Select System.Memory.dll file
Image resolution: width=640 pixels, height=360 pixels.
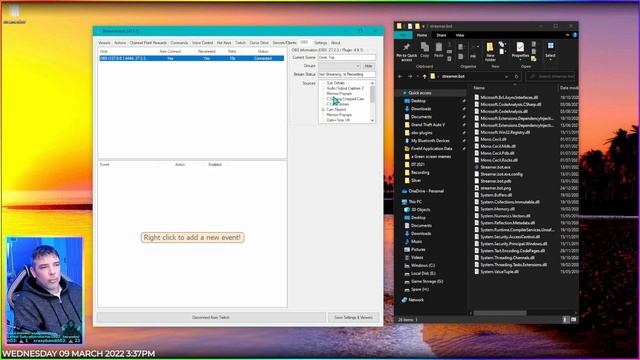[497, 209]
